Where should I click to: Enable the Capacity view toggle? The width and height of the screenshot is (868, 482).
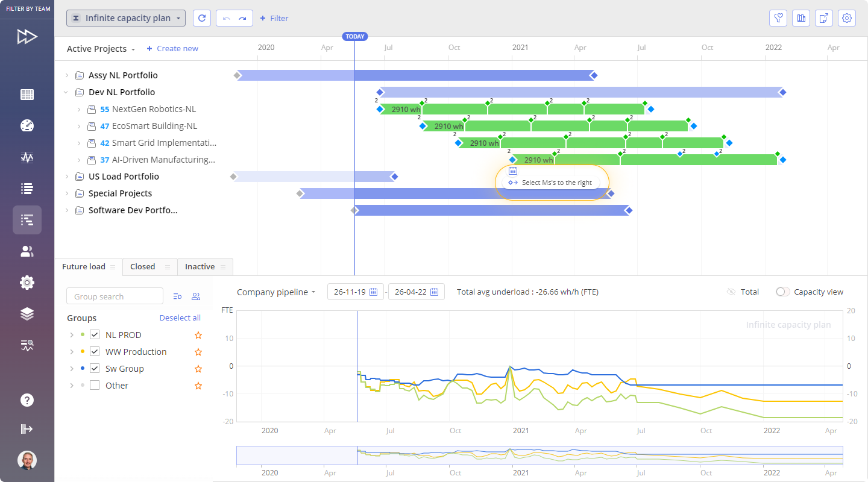pos(782,292)
